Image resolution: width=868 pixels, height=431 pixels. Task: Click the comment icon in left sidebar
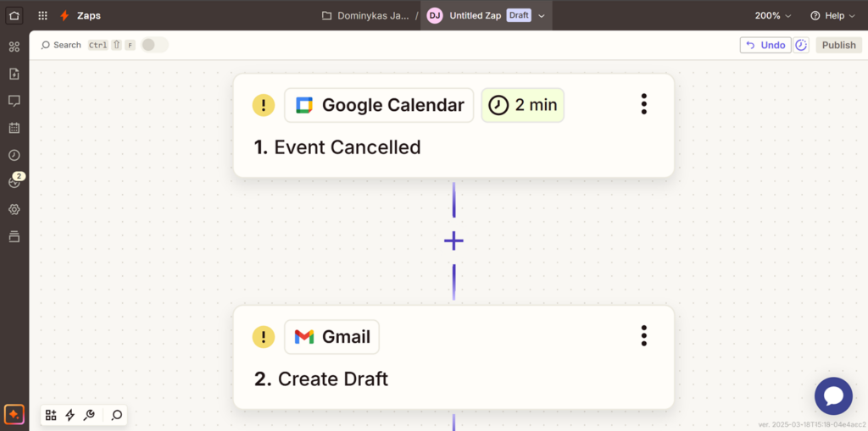click(14, 101)
